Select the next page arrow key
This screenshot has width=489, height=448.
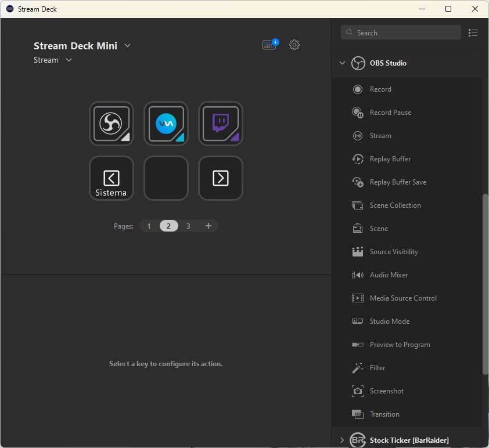pyautogui.click(x=221, y=178)
